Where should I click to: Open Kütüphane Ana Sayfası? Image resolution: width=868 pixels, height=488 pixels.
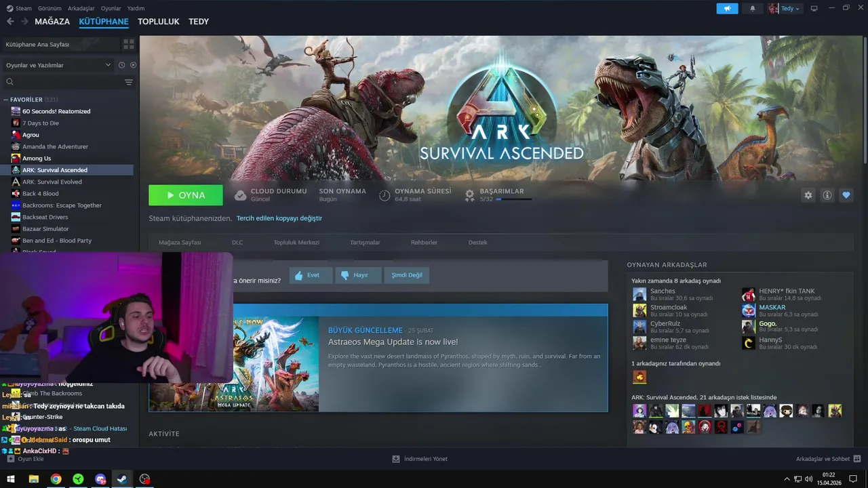pos(60,44)
